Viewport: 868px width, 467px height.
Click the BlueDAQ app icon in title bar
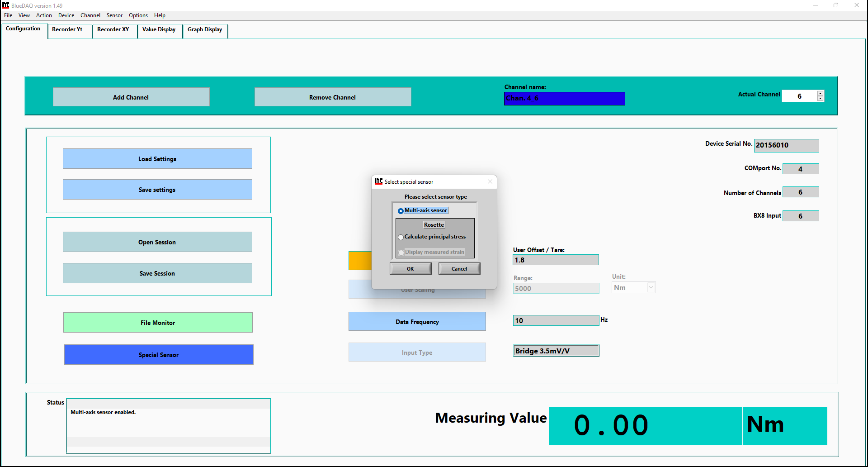(5, 5)
